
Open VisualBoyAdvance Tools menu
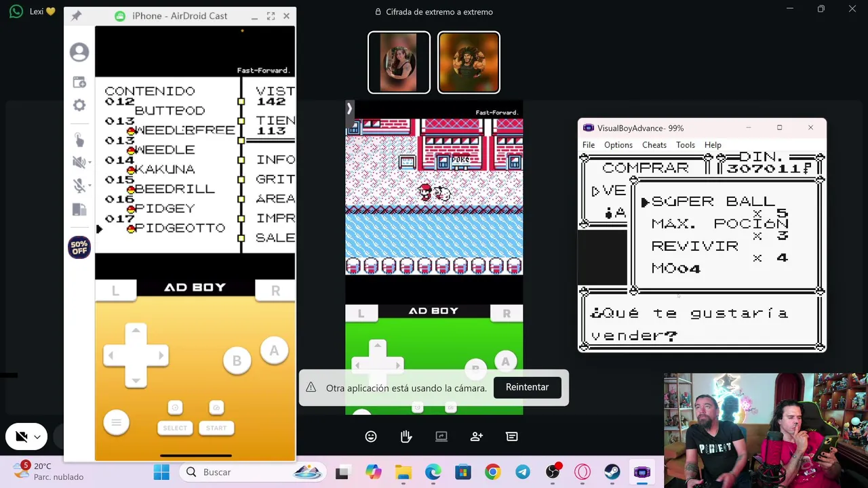[x=686, y=145]
